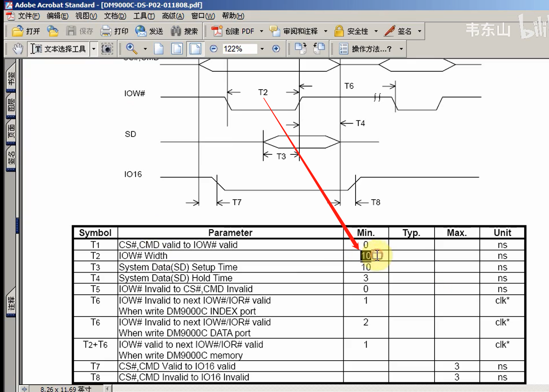This screenshot has height=392, width=549.
Task: Click the zoom in plus button
Action: click(x=276, y=49)
